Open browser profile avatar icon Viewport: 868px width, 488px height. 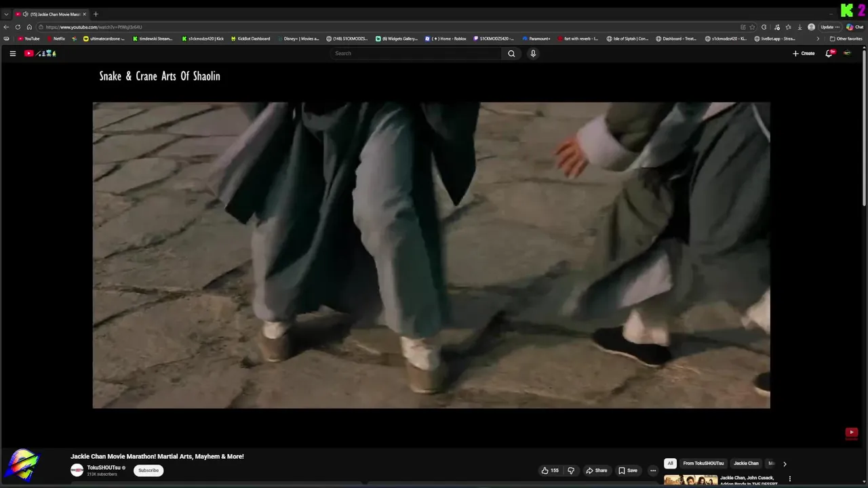point(811,27)
